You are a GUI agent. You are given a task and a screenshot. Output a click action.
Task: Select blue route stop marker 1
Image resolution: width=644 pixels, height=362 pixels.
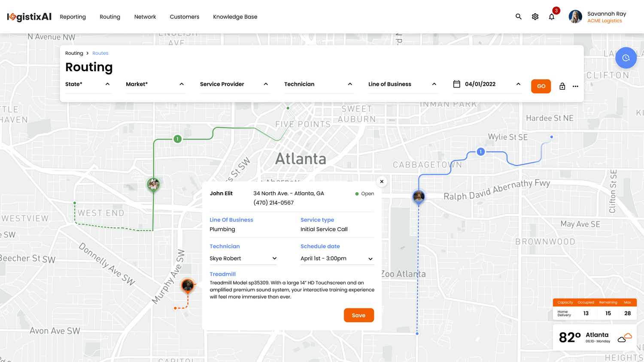tap(481, 152)
